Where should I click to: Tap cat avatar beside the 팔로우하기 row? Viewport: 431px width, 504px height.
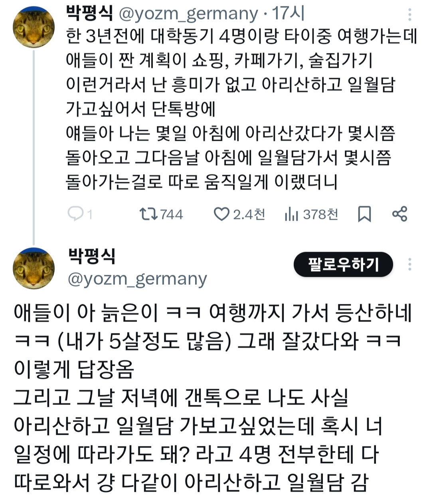tap(34, 268)
